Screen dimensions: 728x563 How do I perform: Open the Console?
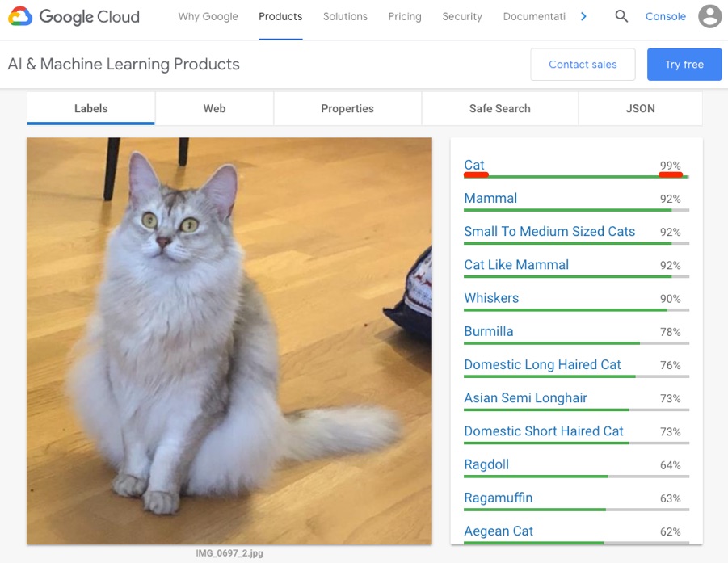pos(665,15)
